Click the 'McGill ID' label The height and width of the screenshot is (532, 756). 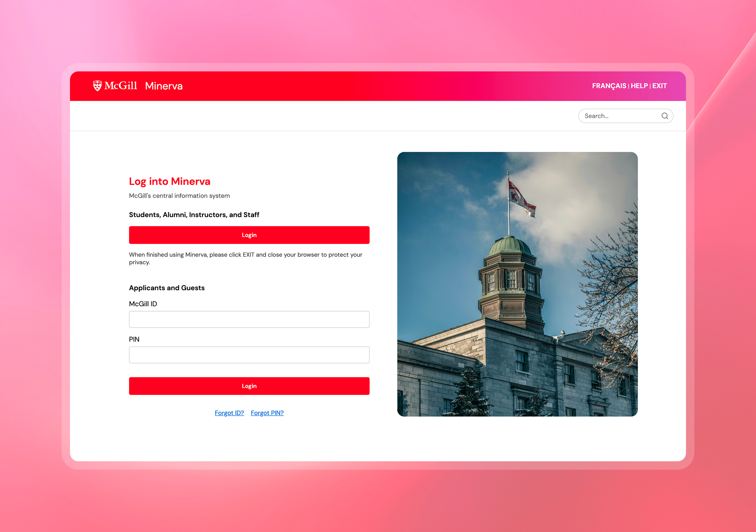(x=143, y=304)
